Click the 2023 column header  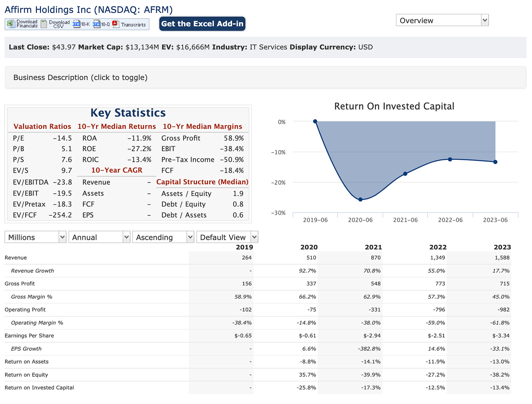pos(502,247)
